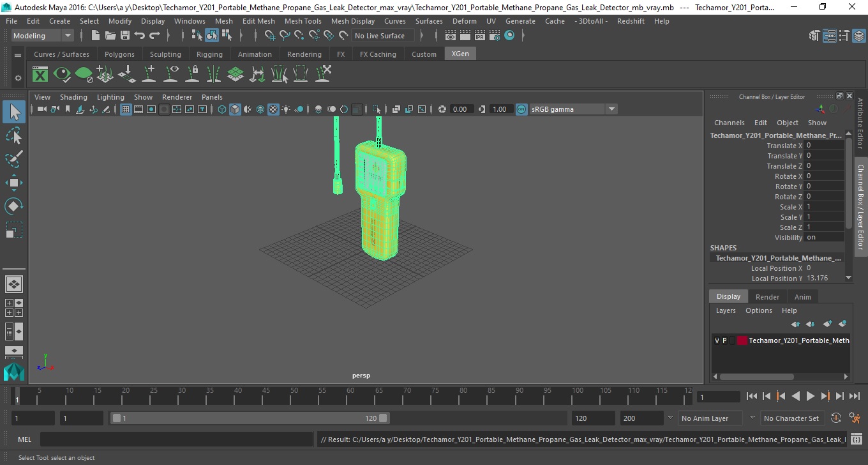Toggle the viewport grid display
Viewport: 868px width, 465px height.
[126, 109]
